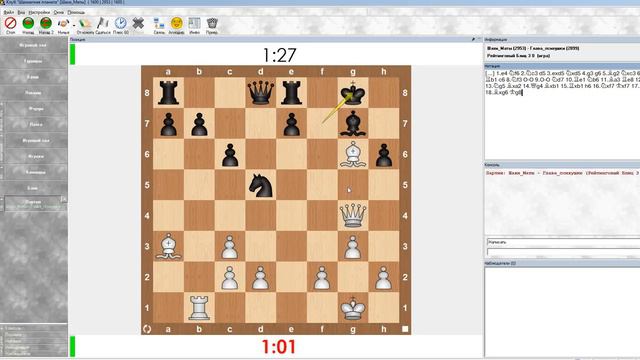Click the Отложить adjourn game icon
The image size is (640, 360).
(x=85, y=23)
